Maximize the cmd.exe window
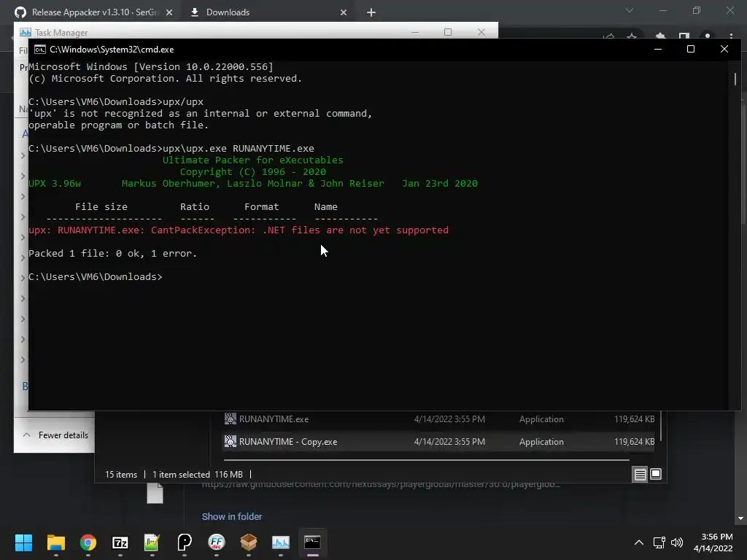The image size is (747, 560). [691, 49]
